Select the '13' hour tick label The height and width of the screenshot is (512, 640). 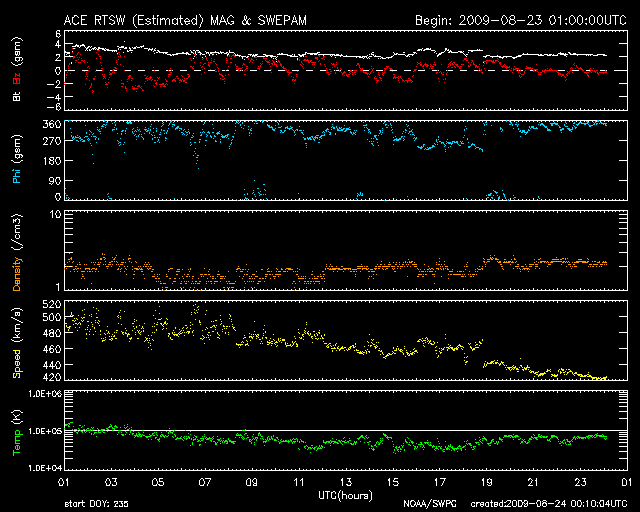(x=346, y=483)
